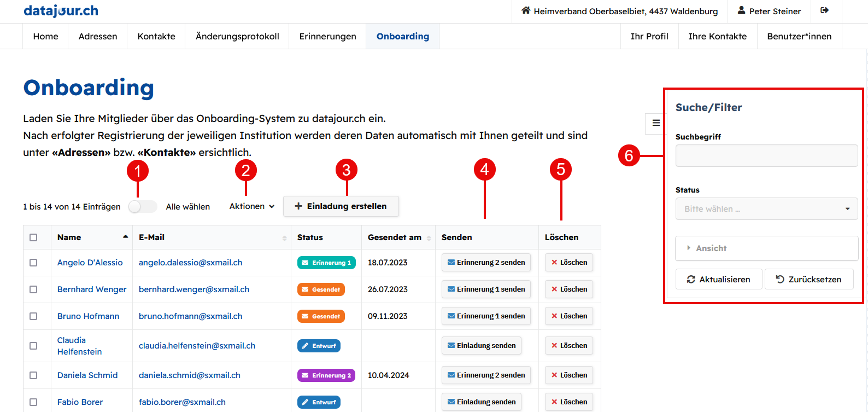Send Erinnerung 2 to Angelo D'Alessio
Image resolution: width=868 pixels, height=412 pixels.
coord(486,263)
